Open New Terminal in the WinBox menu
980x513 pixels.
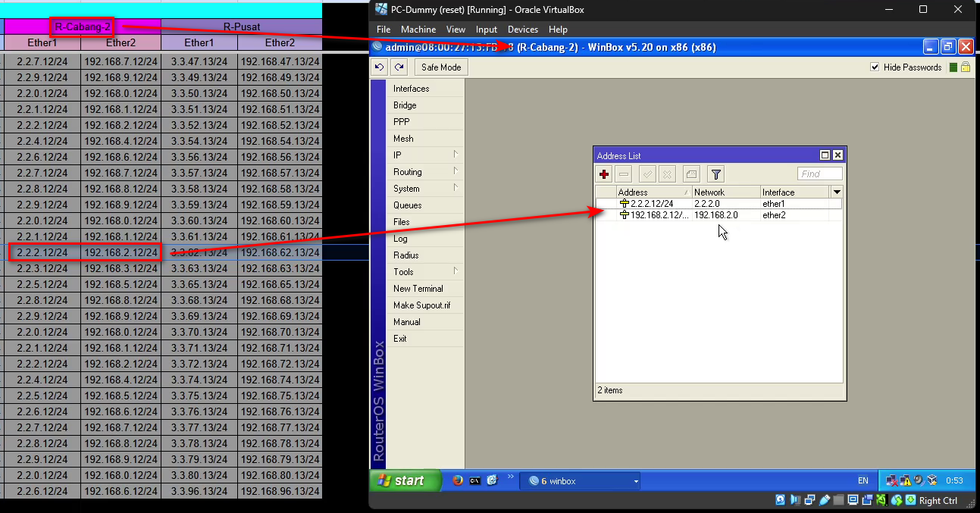(425, 289)
